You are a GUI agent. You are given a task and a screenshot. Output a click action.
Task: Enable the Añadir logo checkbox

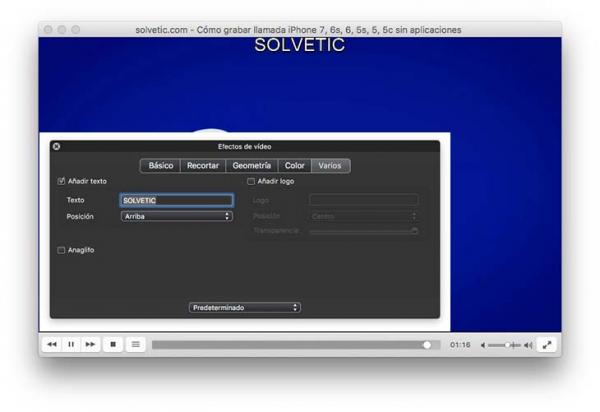(x=251, y=181)
